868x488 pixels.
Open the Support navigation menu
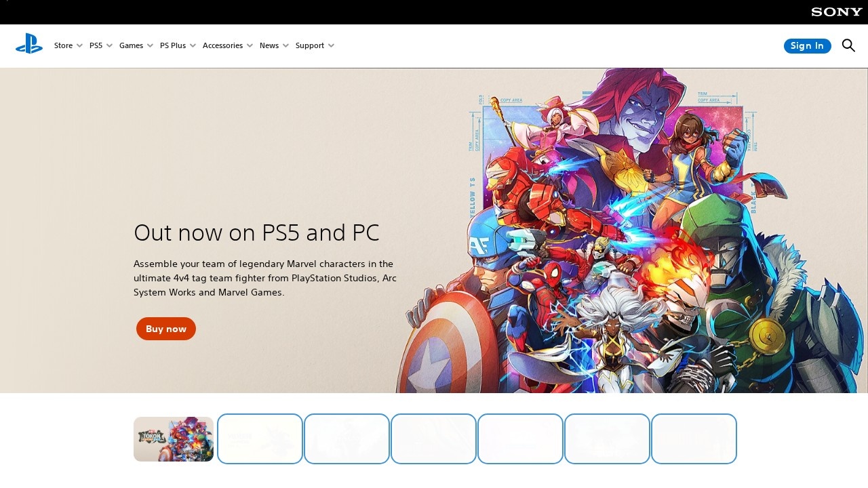coord(315,46)
